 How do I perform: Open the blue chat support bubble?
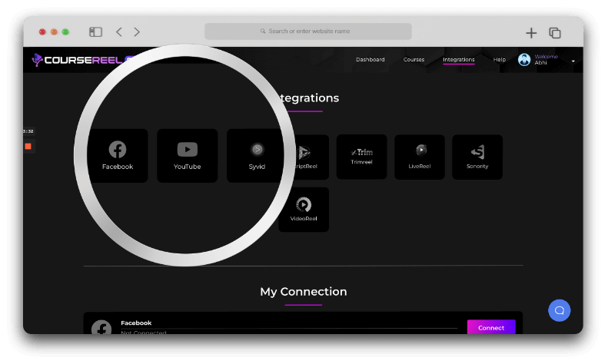point(559,310)
